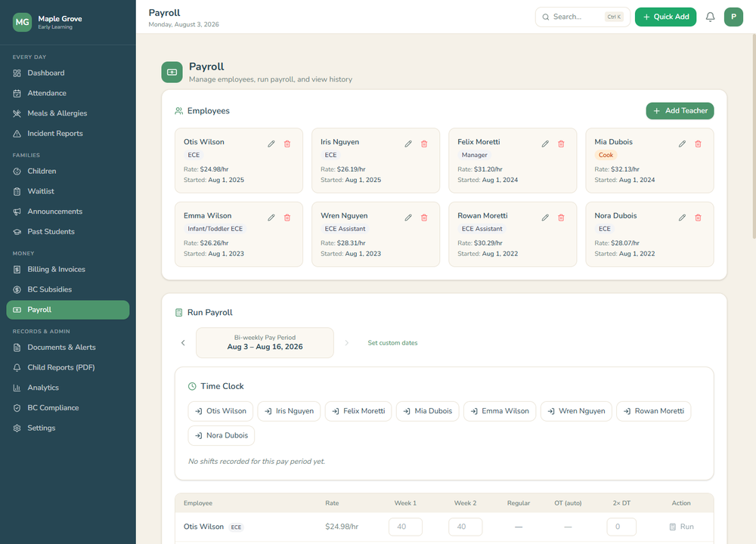Go to next pay period arrow
The width and height of the screenshot is (756, 544).
346,343
